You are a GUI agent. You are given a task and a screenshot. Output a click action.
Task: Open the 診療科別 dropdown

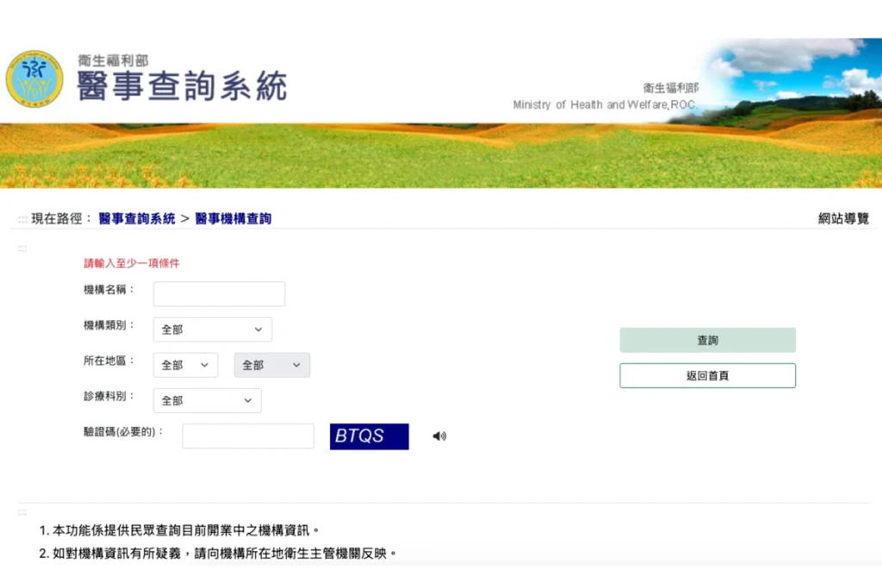pos(207,400)
